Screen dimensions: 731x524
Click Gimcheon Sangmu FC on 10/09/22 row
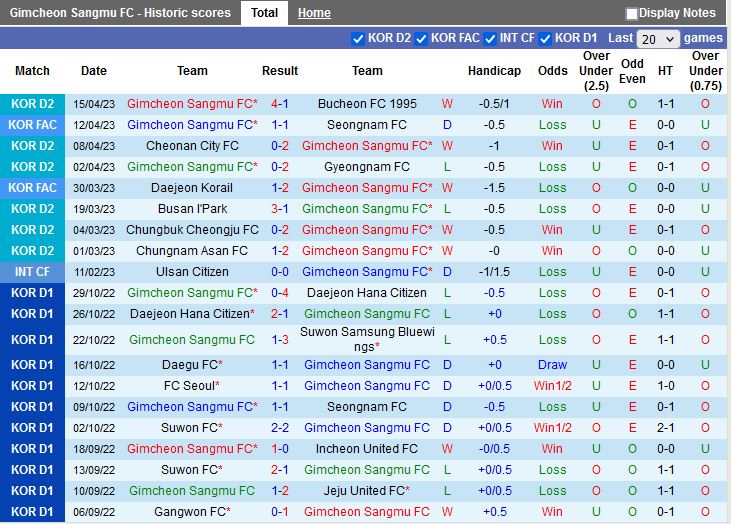192,490
